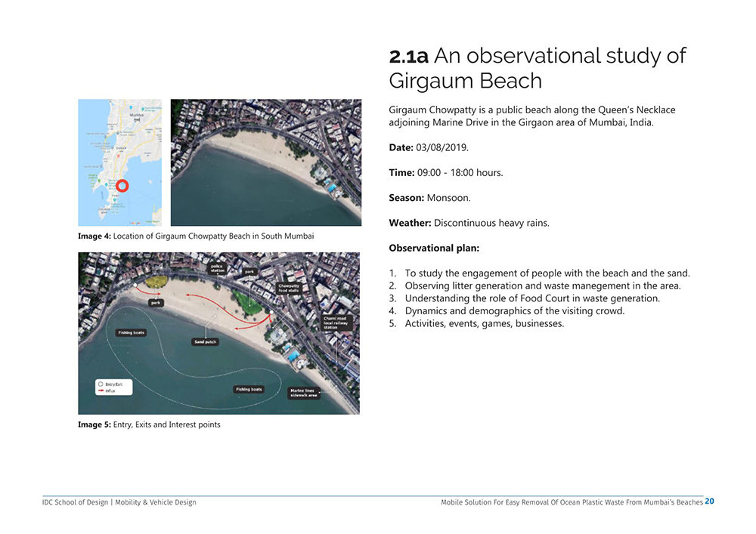Click the police station label
Screen dimensions: 756x534
point(216,268)
